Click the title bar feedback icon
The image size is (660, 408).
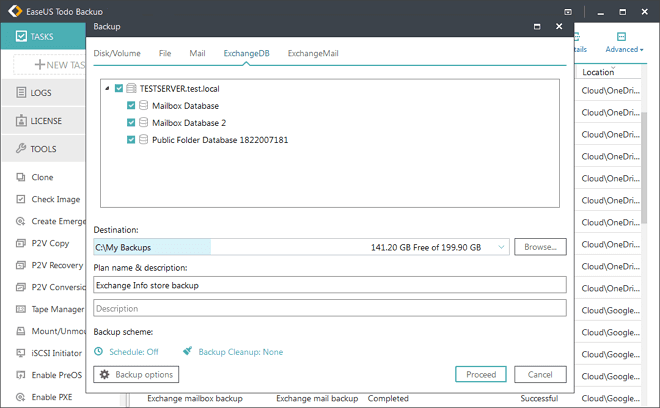[x=568, y=12]
